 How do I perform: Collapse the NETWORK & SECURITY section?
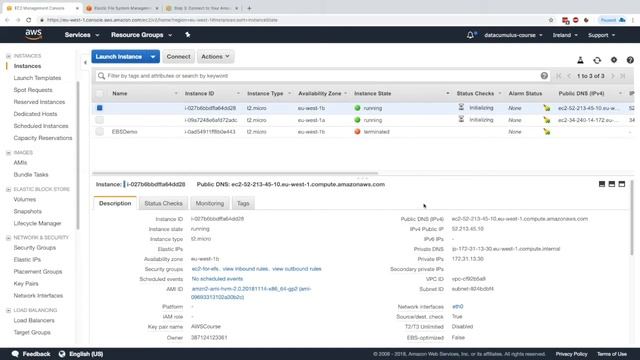pos(8,238)
